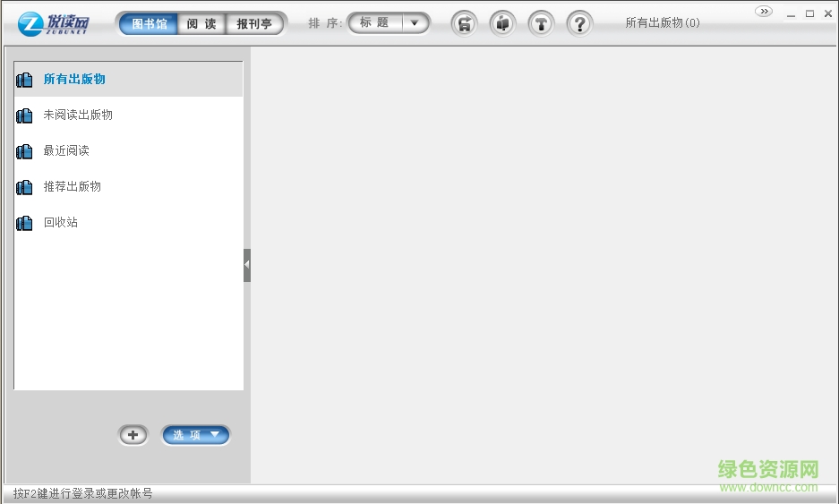Select 推荐出版物 in the sidebar
The image size is (839, 504).
pyautogui.click(x=128, y=187)
